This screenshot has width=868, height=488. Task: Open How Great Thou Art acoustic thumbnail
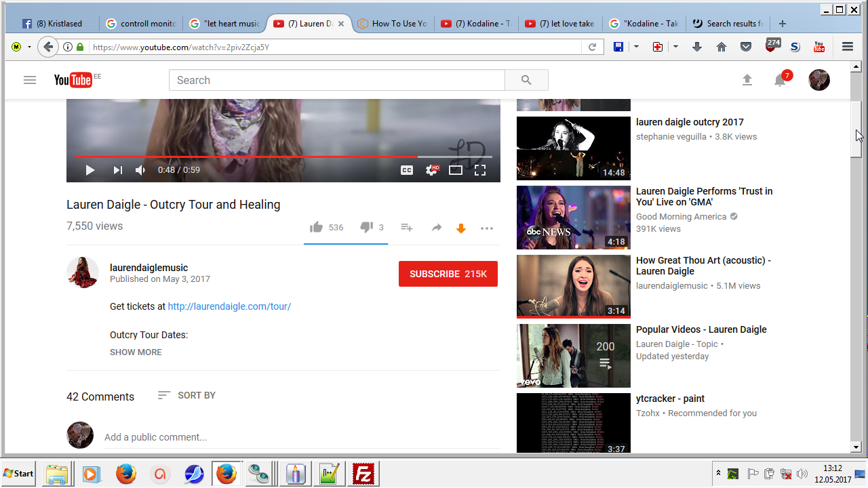click(x=574, y=287)
